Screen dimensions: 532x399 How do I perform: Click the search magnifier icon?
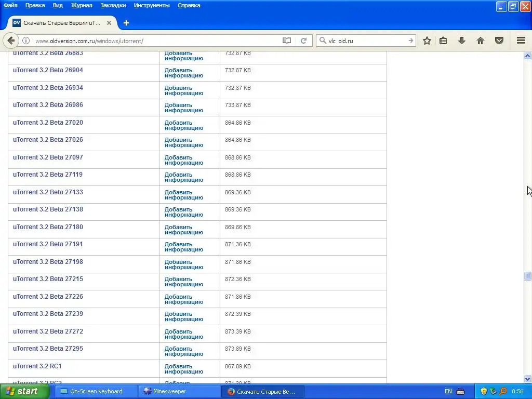point(323,41)
